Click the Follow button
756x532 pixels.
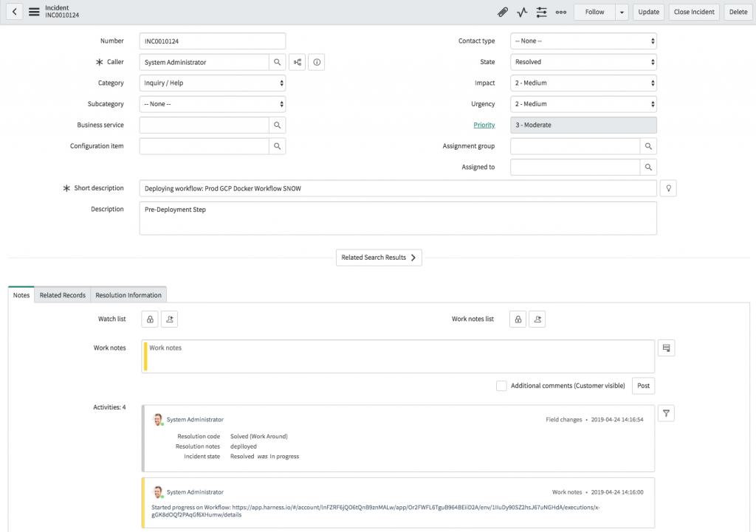pos(594,12)
